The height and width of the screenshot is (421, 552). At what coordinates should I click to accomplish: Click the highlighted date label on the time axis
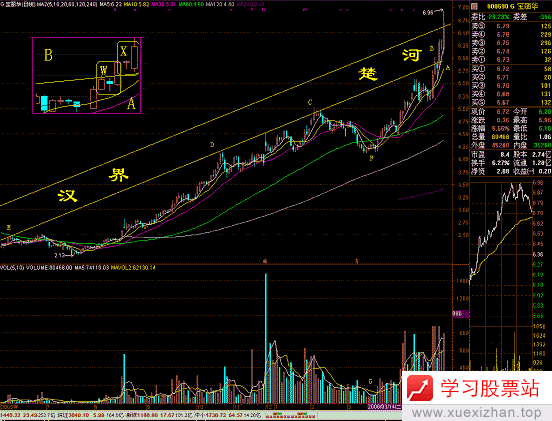[384, 407]
